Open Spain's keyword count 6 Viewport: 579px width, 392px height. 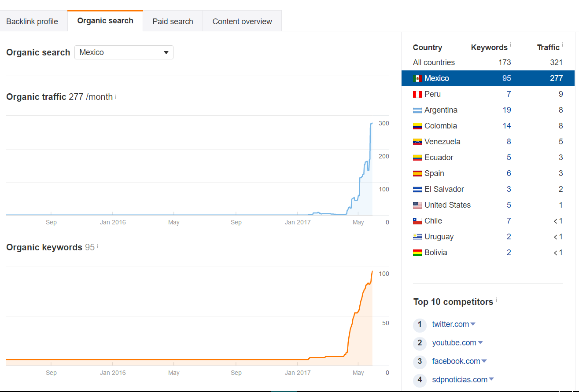click(509, 173)
